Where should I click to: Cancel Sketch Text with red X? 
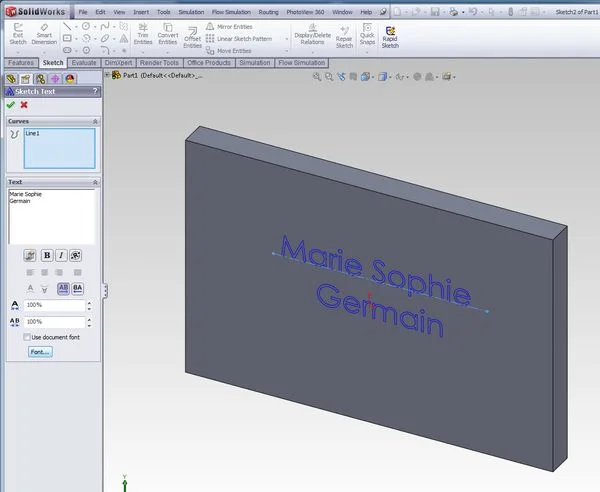click(24, 104)
